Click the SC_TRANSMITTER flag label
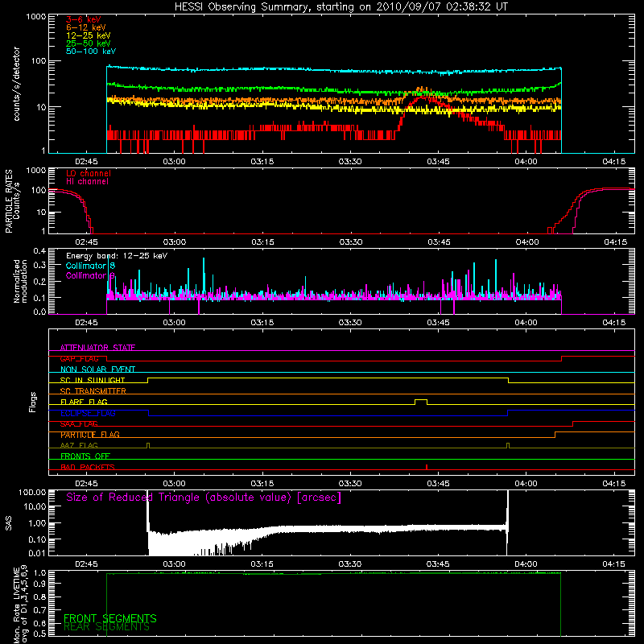 click(93, 391)
